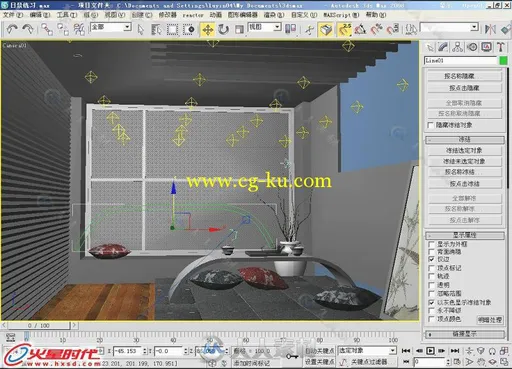Toggle the Window/Crossing selection icon
Image resolution: width=512 pixels, height=369 pixels.
click(189, 30)
